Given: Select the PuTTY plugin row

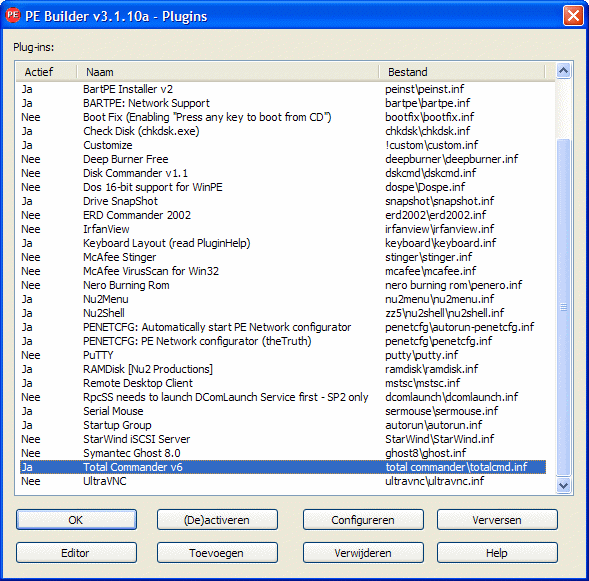Looking at the screenshot, I should (x=283, y=355).
